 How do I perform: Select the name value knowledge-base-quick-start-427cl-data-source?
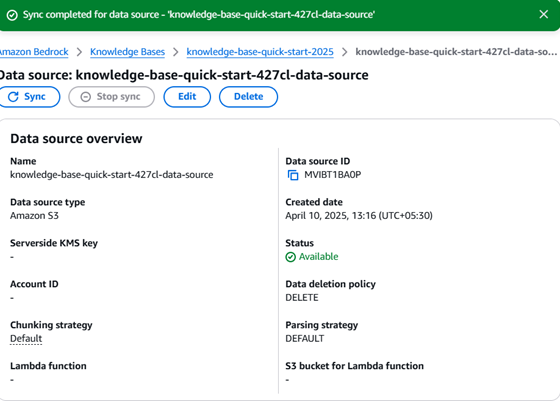pyautogui.click(x=112, y=175)
